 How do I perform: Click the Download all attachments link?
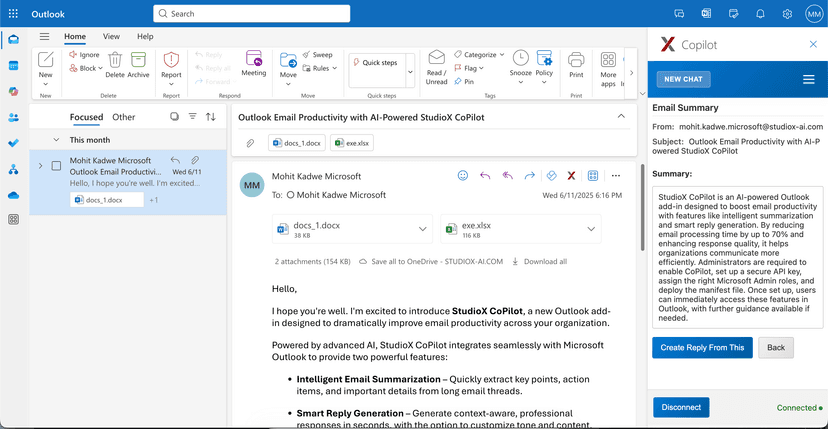pos(540,262)
